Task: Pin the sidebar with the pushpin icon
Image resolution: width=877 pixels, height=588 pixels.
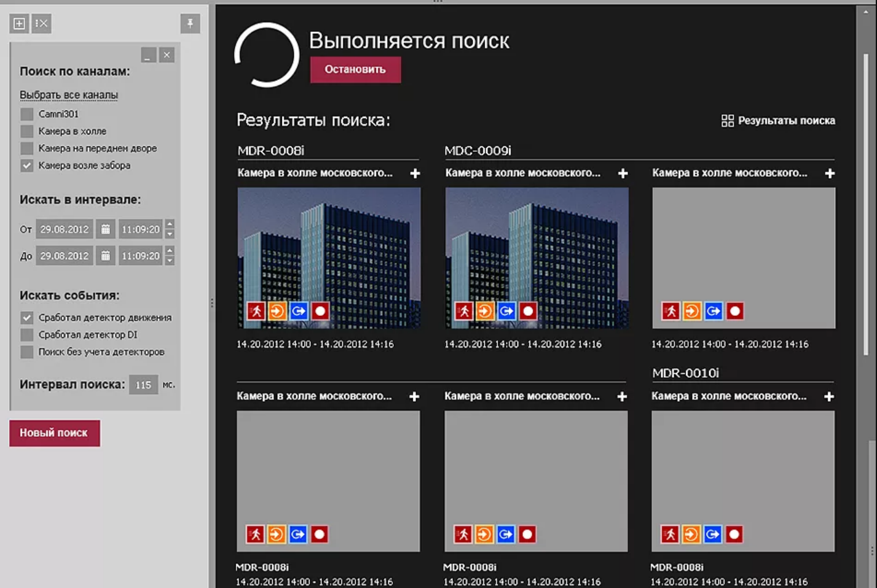Action: click(190, 23)
